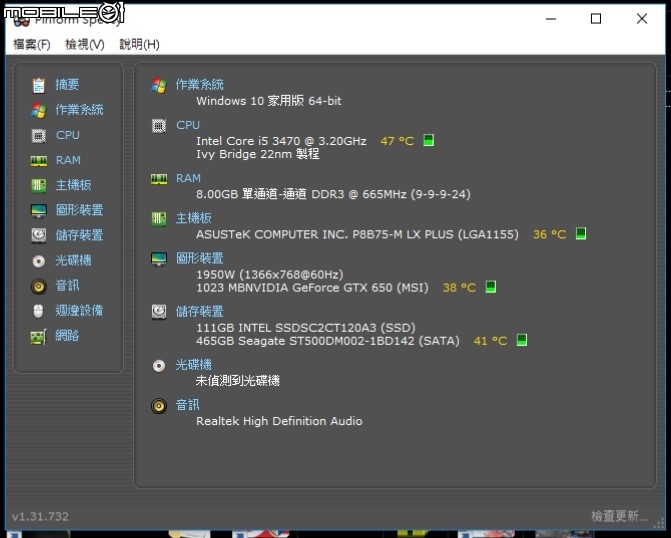Click the 網路 network card icon in sidebar

[x=39, y=336]
